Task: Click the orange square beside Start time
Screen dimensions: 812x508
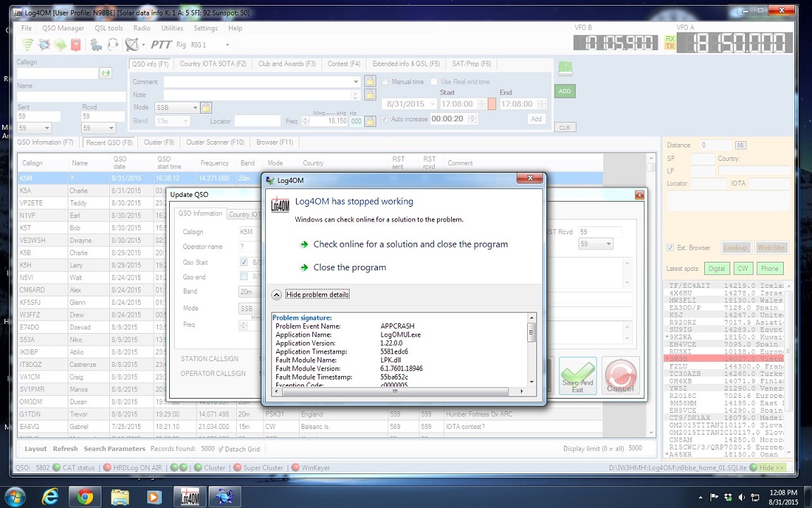Action: tap(491, 104)
